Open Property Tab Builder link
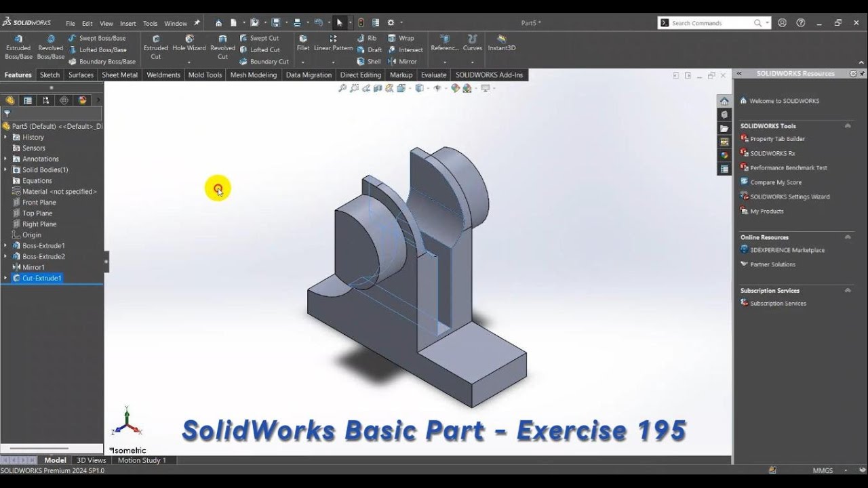868x488 pixels. click(777, 139)
